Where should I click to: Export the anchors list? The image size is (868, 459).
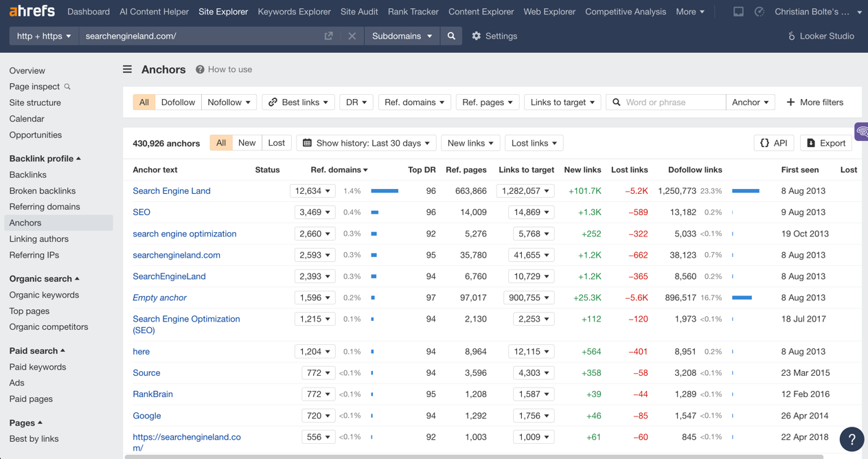pyautogui.click(x=826, y=143)
